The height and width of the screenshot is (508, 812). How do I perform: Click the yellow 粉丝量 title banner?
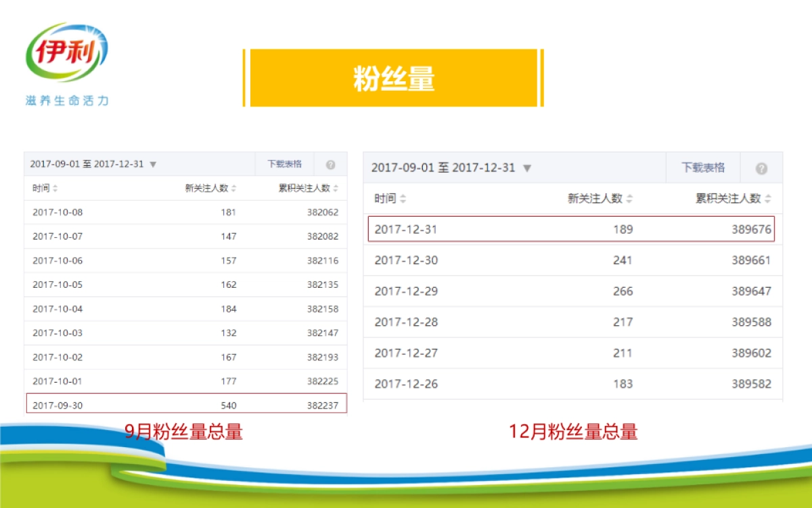(x=394, y=77)
